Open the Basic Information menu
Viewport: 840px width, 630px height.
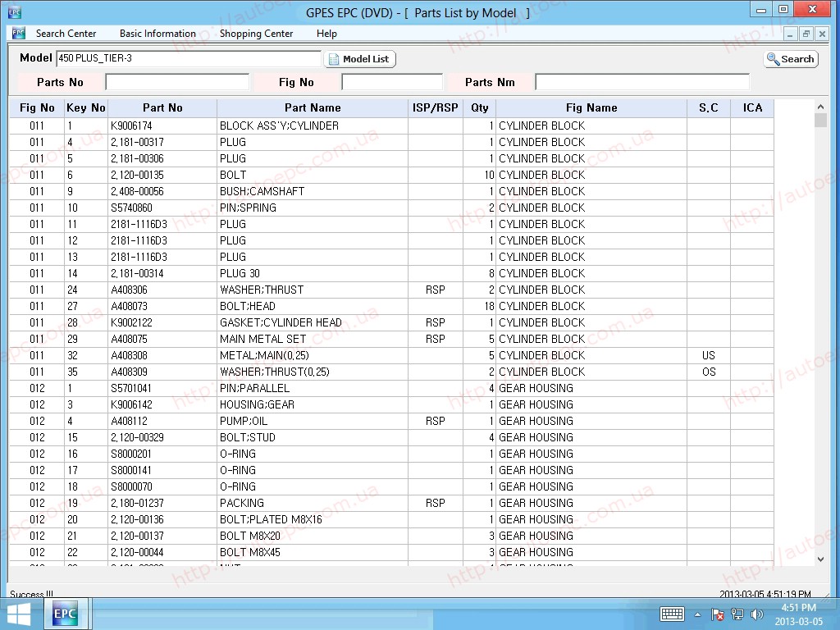tap(157, 33)
